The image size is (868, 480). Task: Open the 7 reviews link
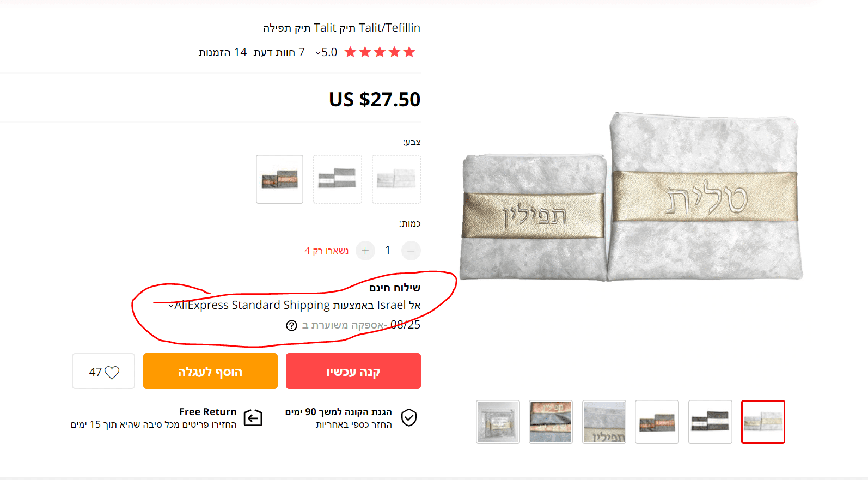[x=279, y=52]
